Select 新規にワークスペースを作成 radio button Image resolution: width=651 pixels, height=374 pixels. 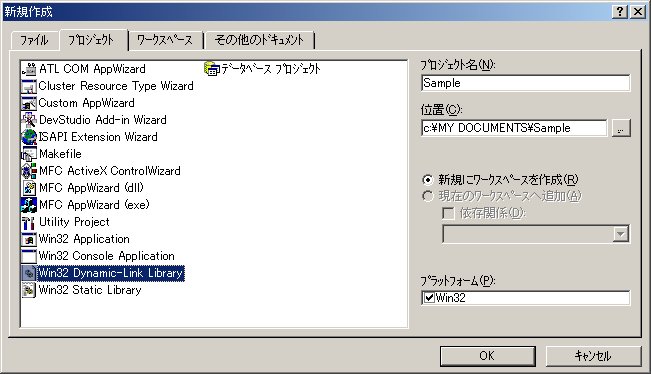tap(428, 180)
